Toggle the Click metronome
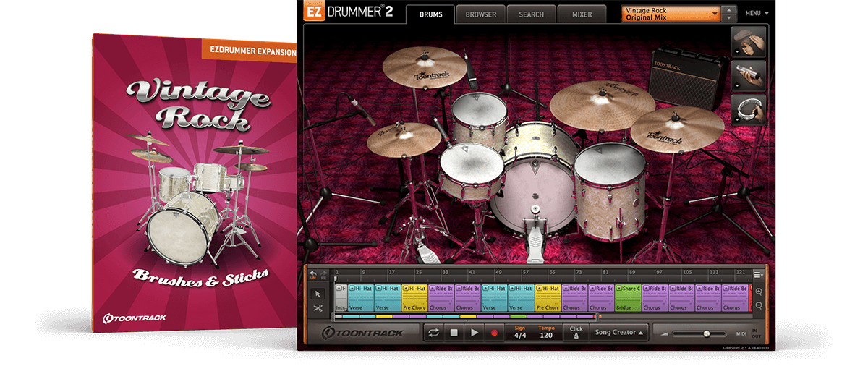The width and height of the screenshot is (868, 374). coord(576,333)
